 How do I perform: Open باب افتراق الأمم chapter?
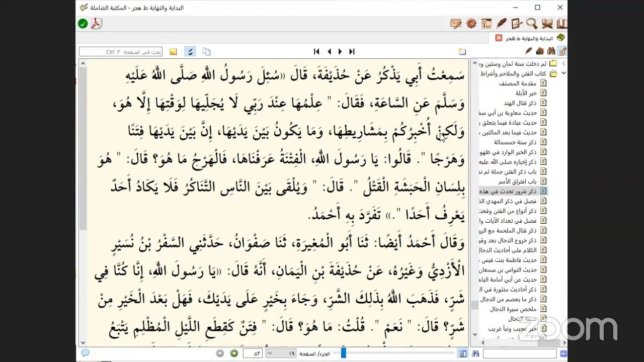pyautogui.click(x=518, y=181)
